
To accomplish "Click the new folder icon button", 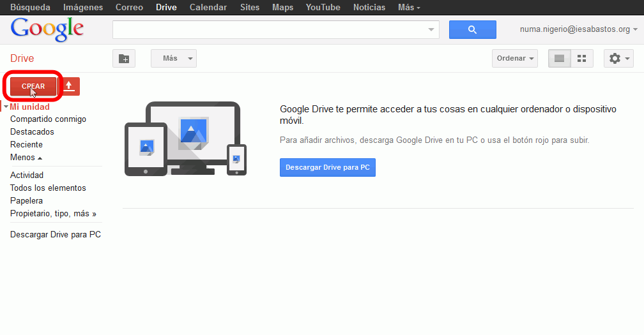I will tap(124, 59).
